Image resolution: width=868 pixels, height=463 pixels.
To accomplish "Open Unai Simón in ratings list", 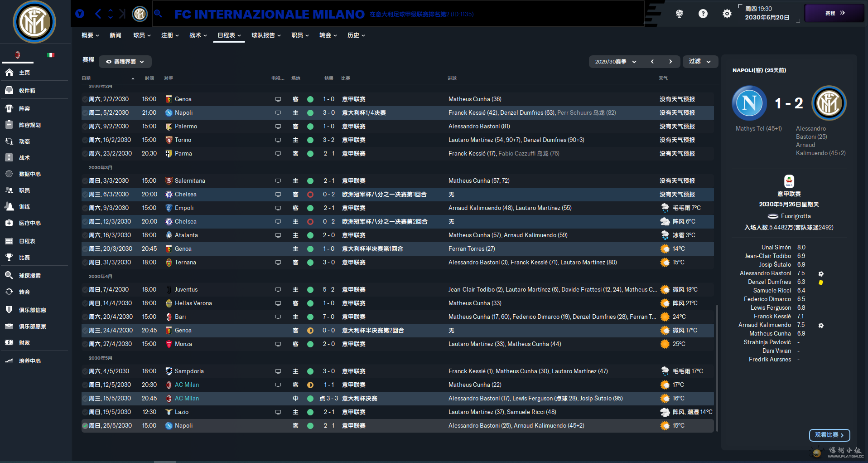I will click(x=776, y=248).
